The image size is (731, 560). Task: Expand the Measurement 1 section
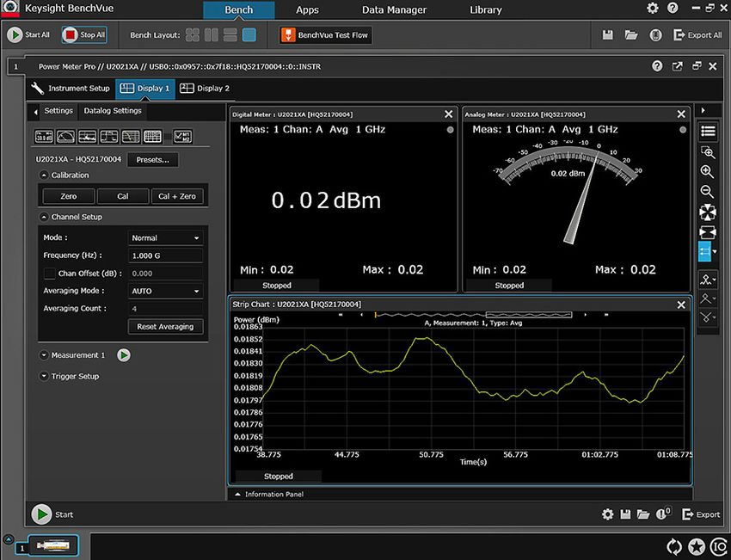point(44,355)
